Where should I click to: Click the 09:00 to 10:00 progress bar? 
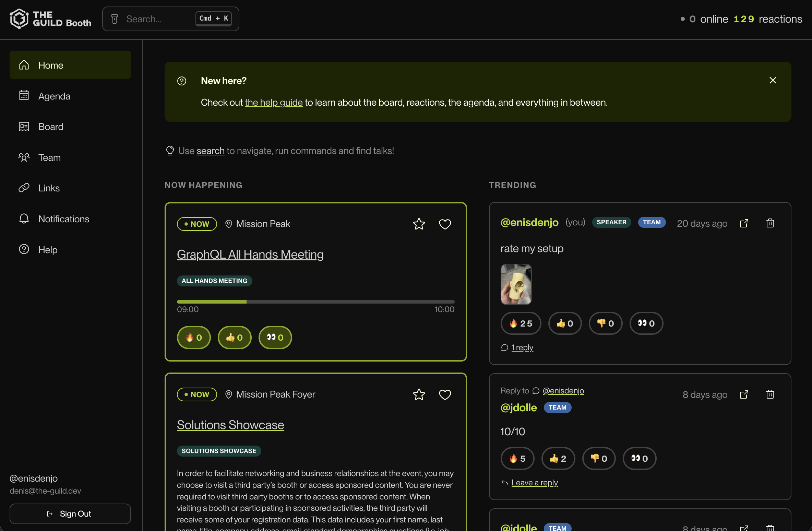click(x=315, y=302)
